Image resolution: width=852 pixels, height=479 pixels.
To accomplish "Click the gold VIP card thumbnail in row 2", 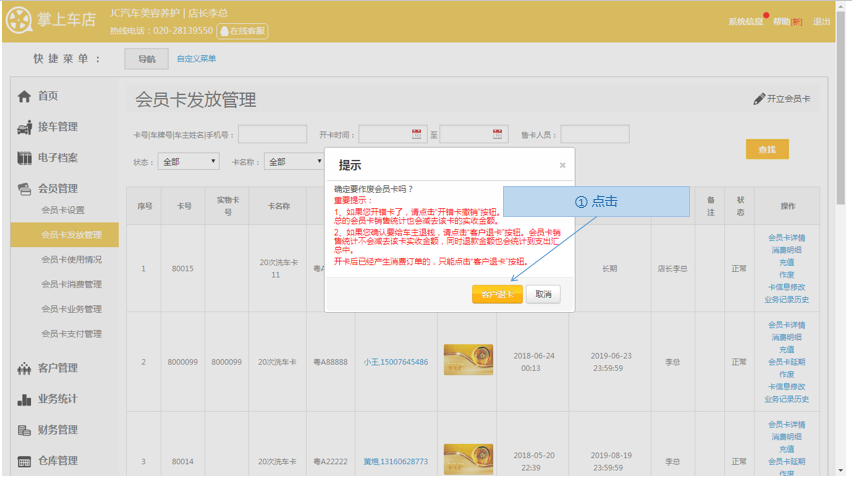I will click(x=467, y=360).
